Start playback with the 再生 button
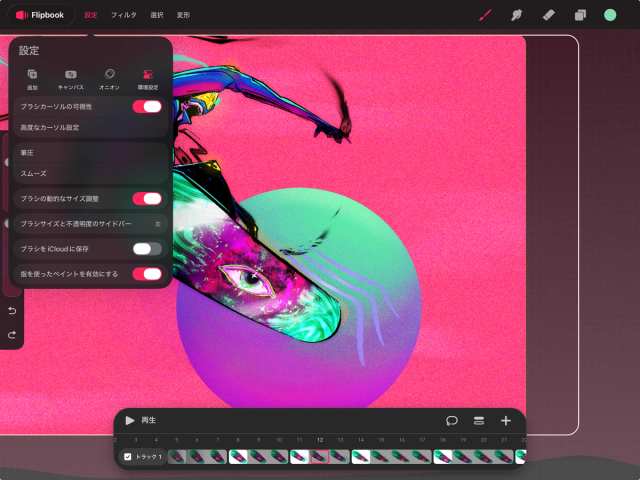 point(140,420)
